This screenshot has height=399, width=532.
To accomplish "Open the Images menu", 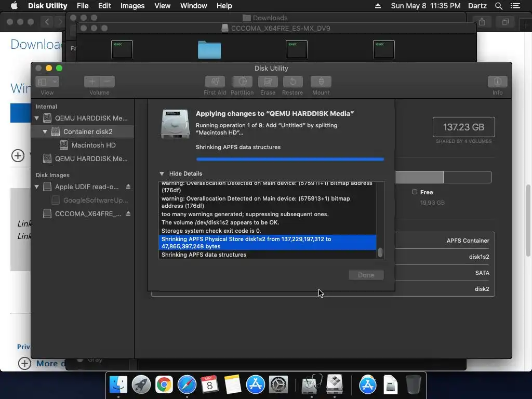I will click(132, 6).
